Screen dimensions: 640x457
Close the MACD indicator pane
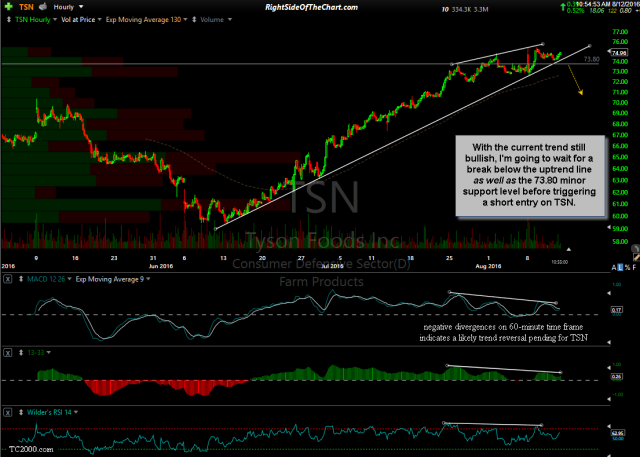click(x=7, y=278)
